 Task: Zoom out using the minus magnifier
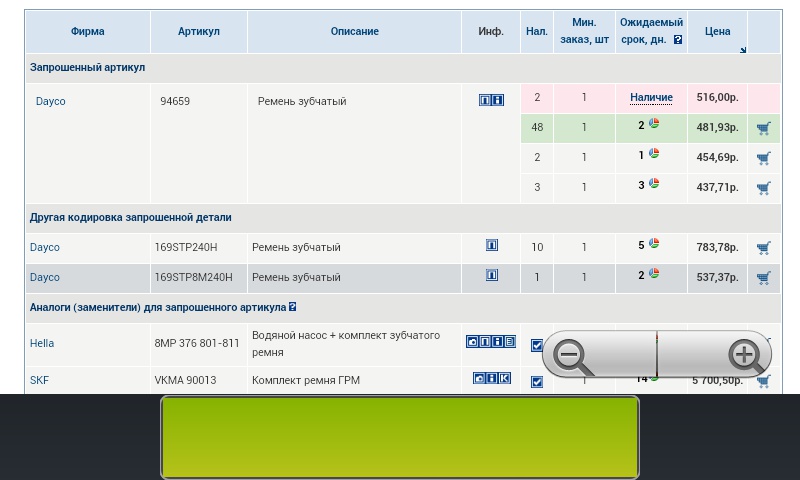coord(573,355)
